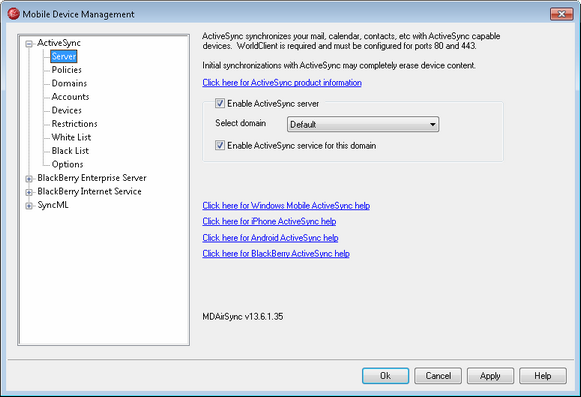The height and width of the screenshot is (397, 581).
Task: Collapse the ActiveSync tree node
Action: click(x=29, y=44)
